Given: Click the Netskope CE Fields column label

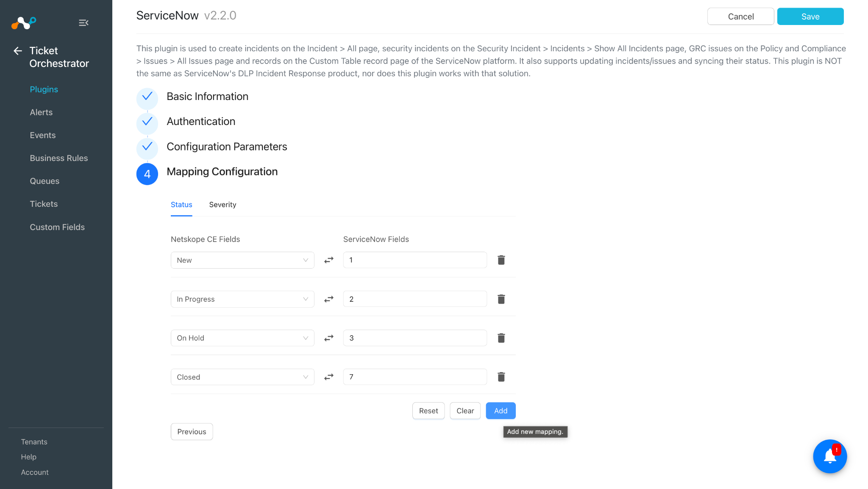Looking at the screenshot, I should coord(205,239).
